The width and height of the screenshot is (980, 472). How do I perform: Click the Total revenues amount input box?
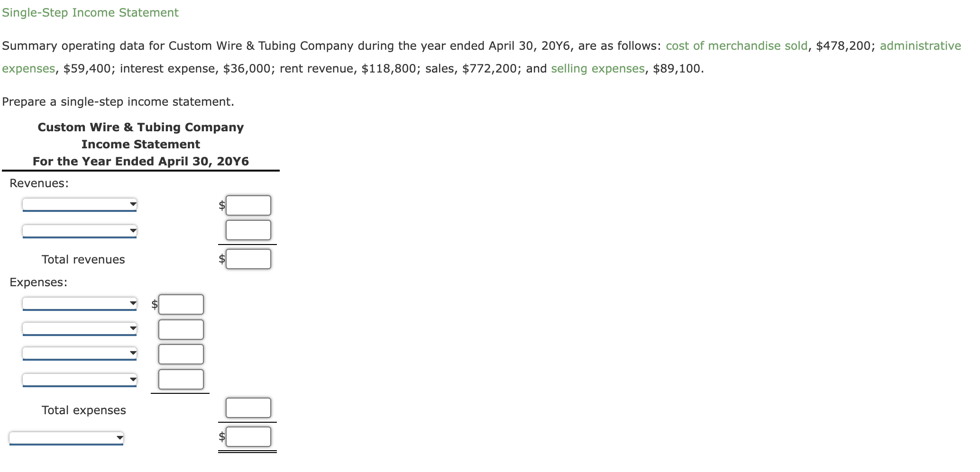pyautogui.click(x=248, y=259)
